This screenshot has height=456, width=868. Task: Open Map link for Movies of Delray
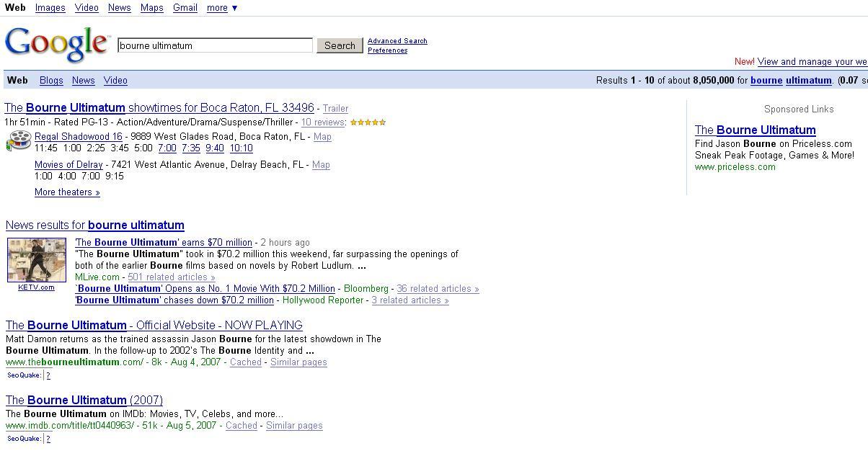pos(321,165)
